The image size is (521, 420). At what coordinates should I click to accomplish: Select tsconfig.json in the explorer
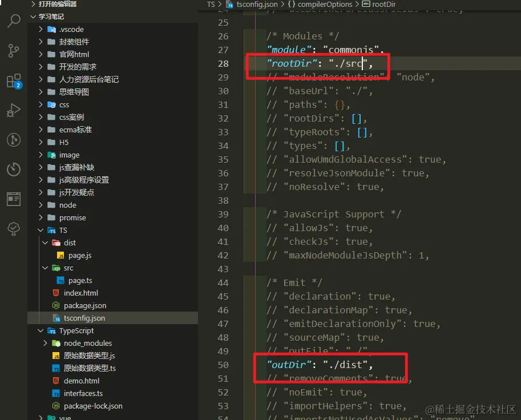pyautogui.click(x=84, y=318)
